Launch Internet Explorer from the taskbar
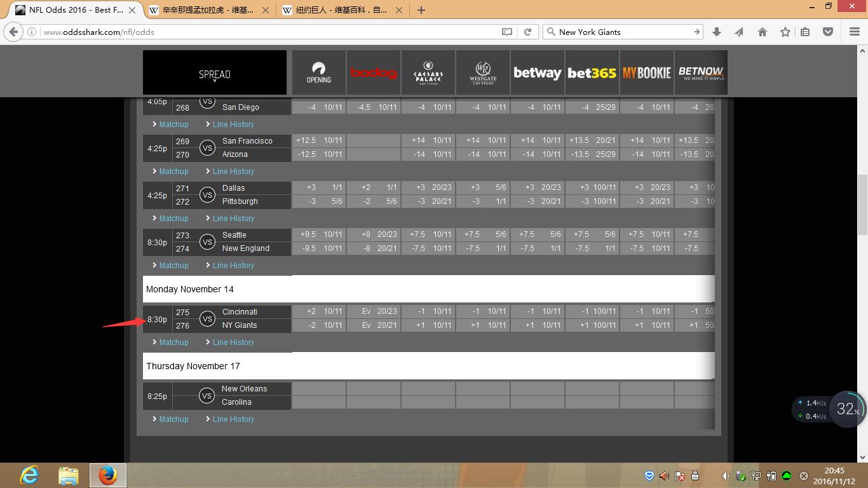The width and height of the screenshot is (868, 488). (29, 475)
